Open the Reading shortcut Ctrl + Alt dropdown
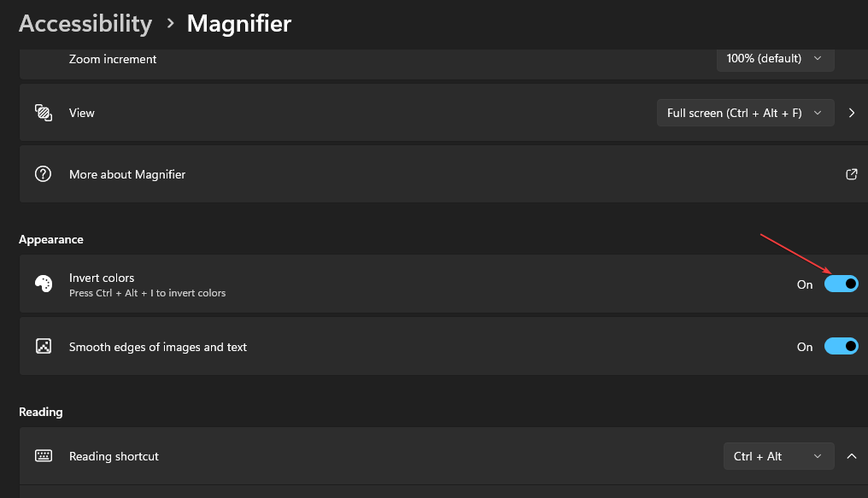Viewport: 868px width, 498px height. [778, 456]
